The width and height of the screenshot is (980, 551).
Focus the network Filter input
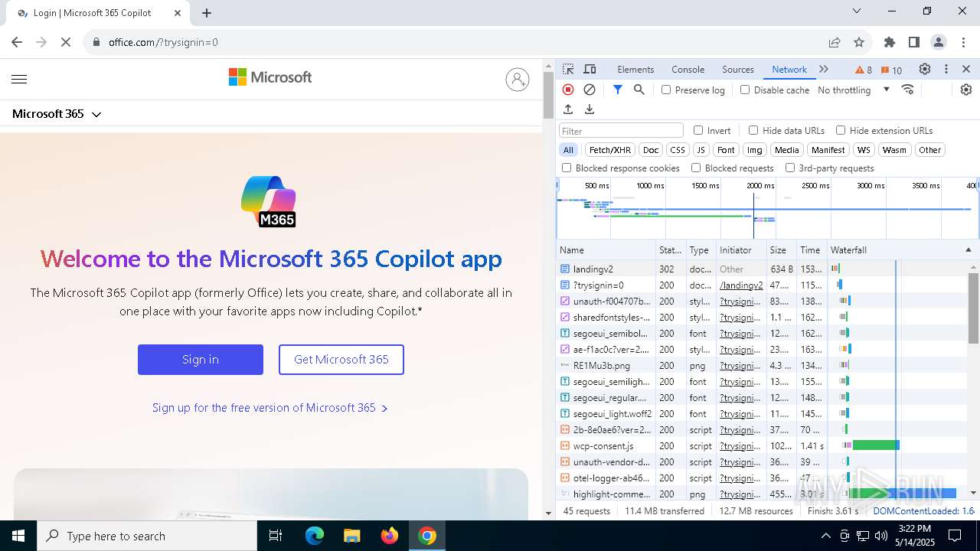click(621, 131)
